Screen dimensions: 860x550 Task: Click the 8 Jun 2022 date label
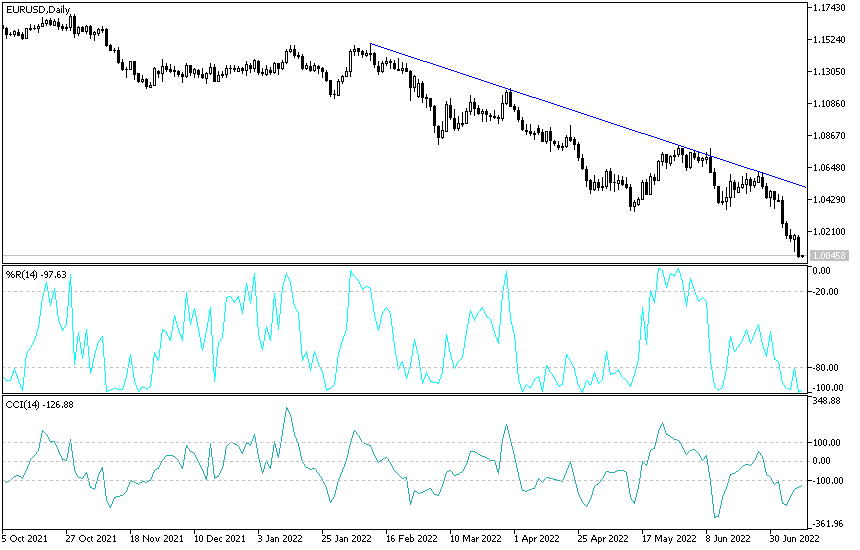tap(728, 538)
